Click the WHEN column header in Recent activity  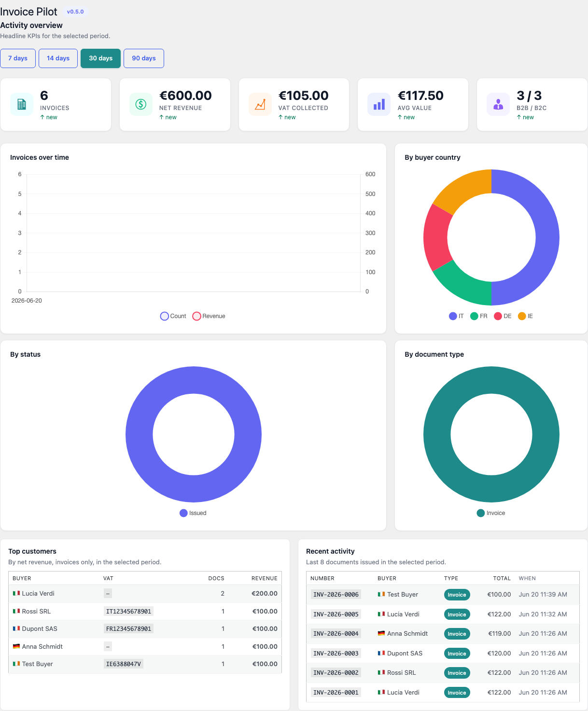pos(527,578)
